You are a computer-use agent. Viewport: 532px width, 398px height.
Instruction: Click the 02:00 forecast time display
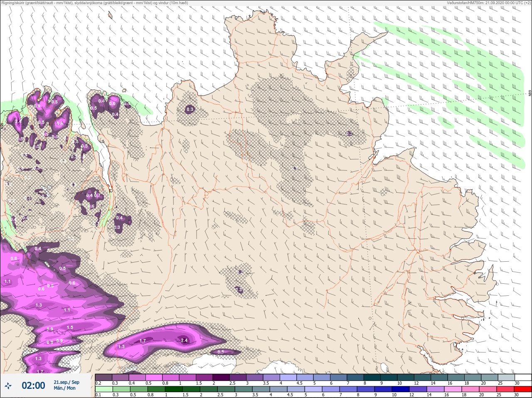pyautogui.click(x=33, y=386)
